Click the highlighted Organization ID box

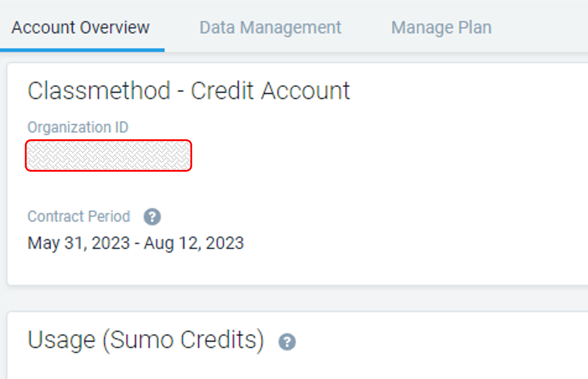point(108,155)
